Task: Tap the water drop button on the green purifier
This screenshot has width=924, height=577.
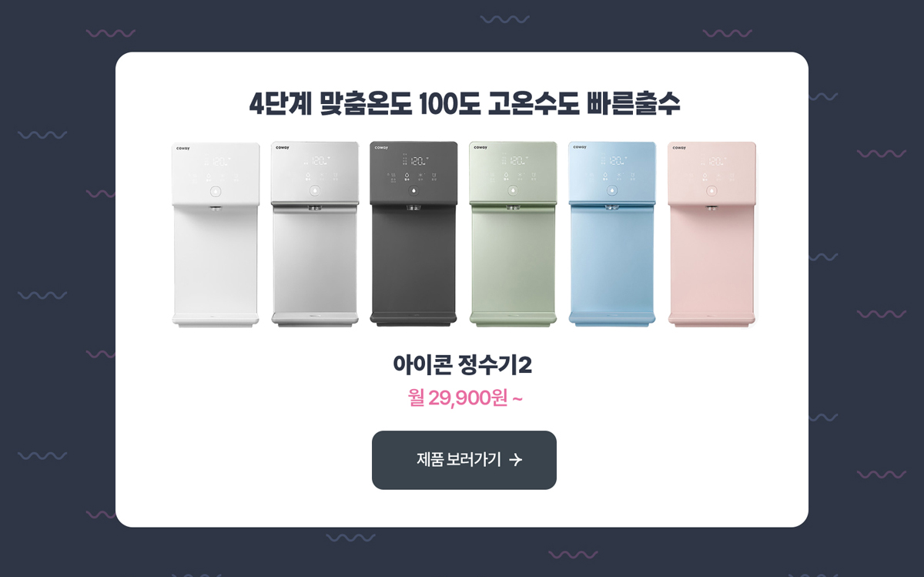Action: point(513,190)
